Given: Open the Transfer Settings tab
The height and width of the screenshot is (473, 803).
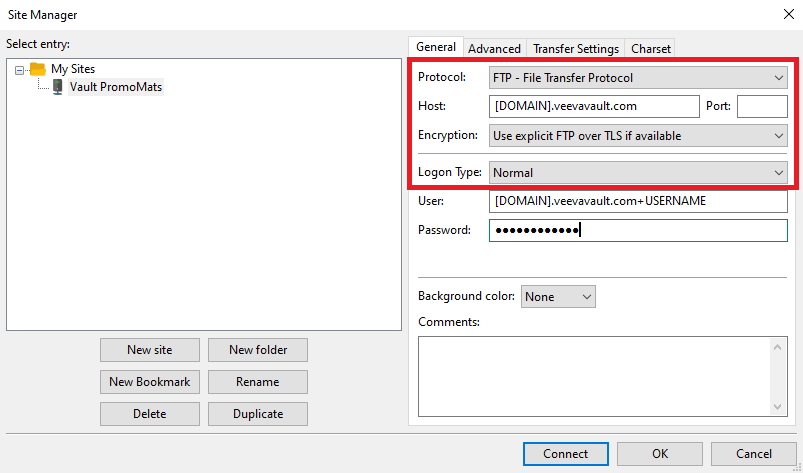Looking at the screenshot, I should pos(576,48).
